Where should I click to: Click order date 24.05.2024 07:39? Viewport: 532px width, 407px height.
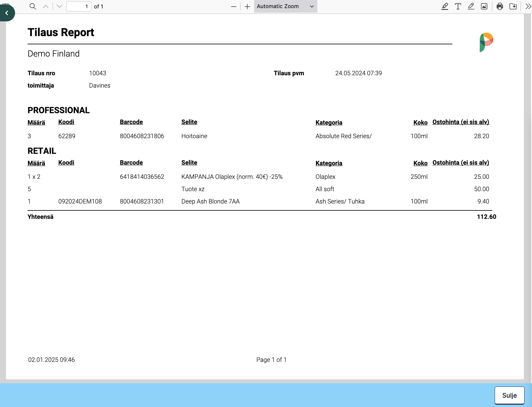pos(358,73)
